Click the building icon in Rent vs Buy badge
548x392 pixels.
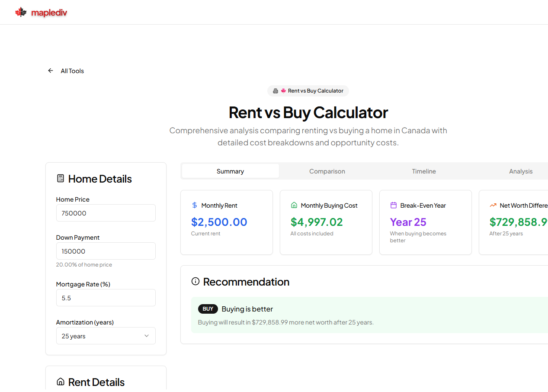(276, 91)
